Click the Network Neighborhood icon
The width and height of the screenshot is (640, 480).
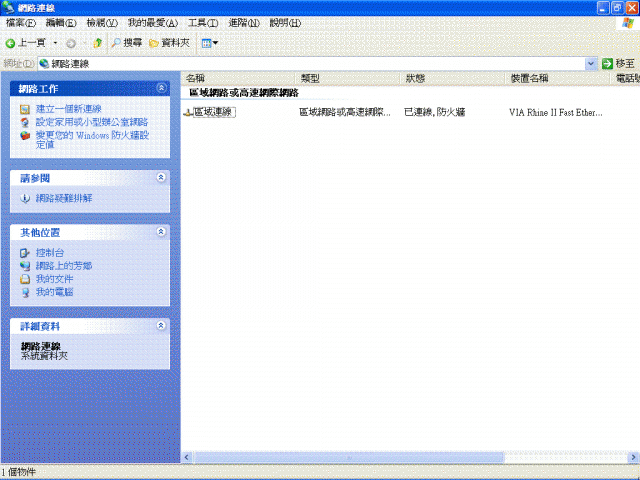point(25,266)
